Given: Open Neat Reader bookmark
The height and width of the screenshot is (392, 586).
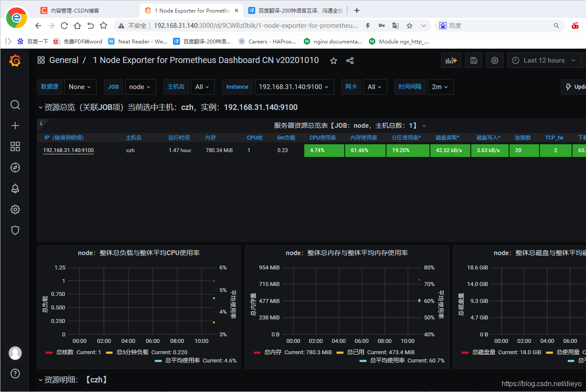Looking at the screenshot, I should pos(138,41).
